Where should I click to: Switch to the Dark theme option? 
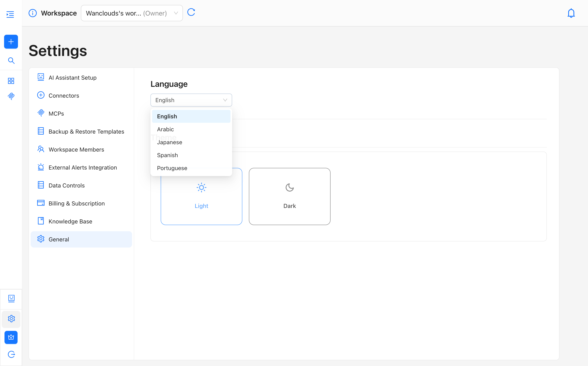tap(289, 196)
